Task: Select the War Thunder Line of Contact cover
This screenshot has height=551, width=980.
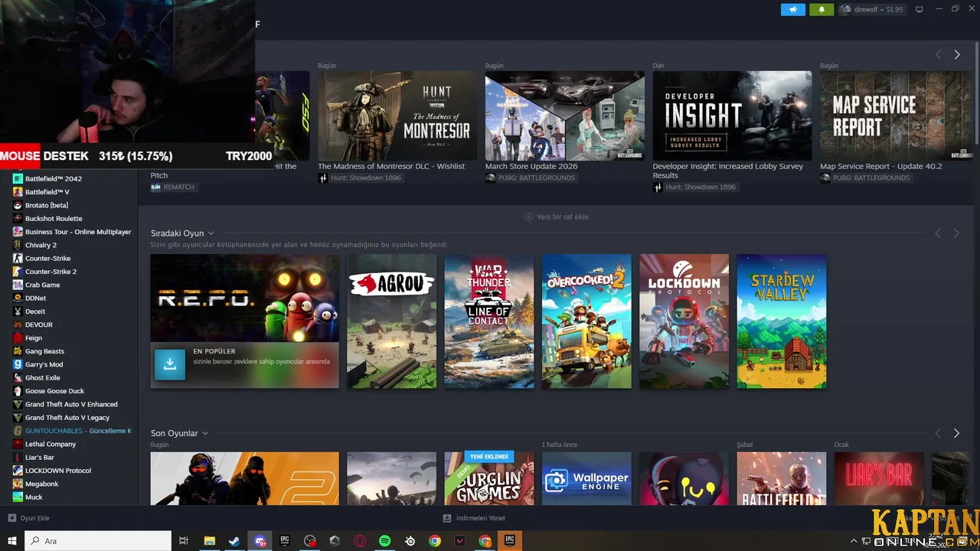Action: 489,321
